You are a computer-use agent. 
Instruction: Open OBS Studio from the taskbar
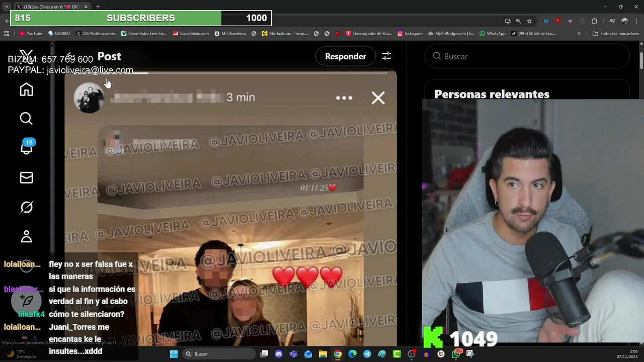[x=412, y=354]
